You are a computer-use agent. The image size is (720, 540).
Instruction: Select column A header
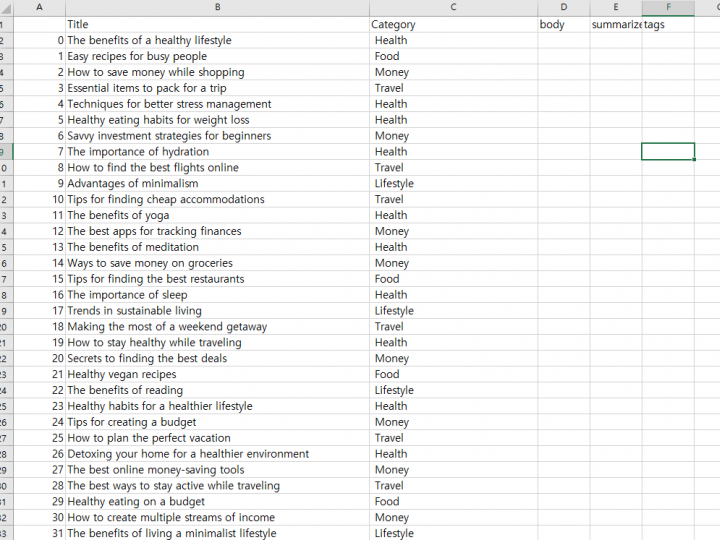tap(40, 7)
